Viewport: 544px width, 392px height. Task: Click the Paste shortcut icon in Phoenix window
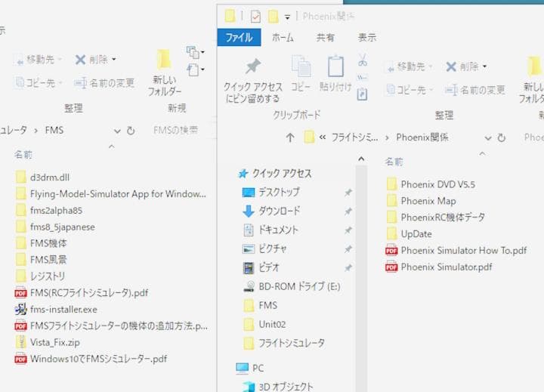[362, 94]
